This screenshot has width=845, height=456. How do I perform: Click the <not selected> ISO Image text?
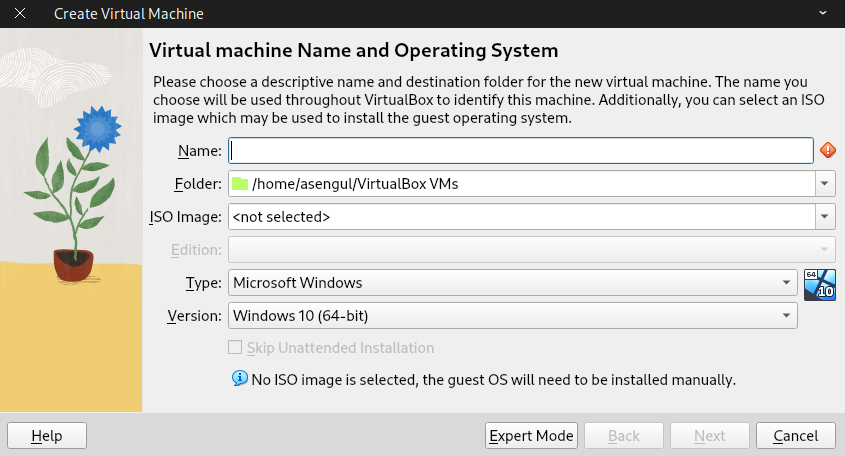point(281,217)
